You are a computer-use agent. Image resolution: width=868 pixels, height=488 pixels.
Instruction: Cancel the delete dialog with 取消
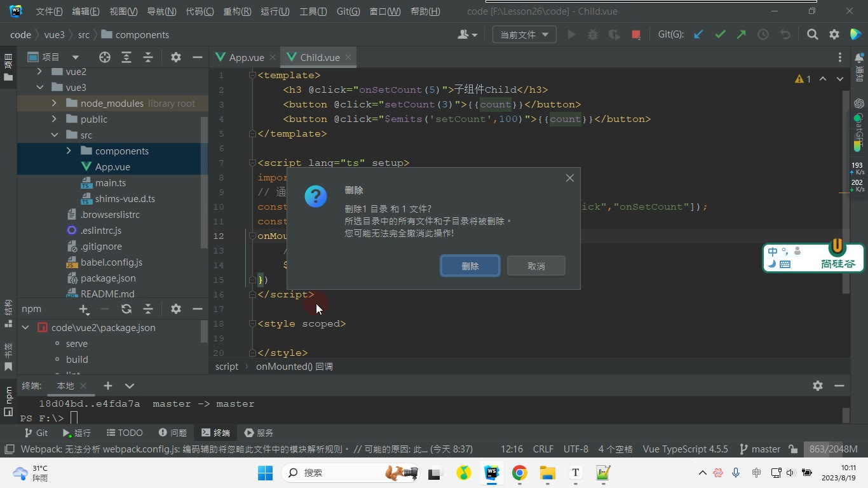[536, 266]
